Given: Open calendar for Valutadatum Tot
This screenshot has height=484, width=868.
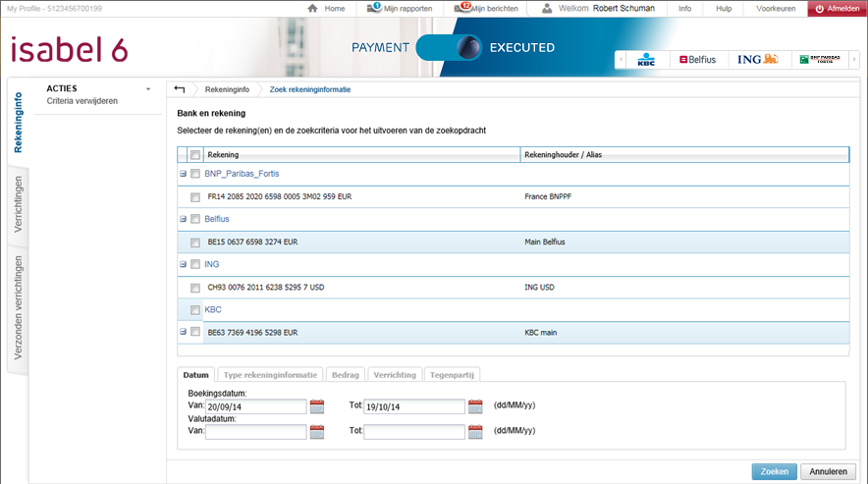Looking at the screenshot, I should [x=475, y=431].
